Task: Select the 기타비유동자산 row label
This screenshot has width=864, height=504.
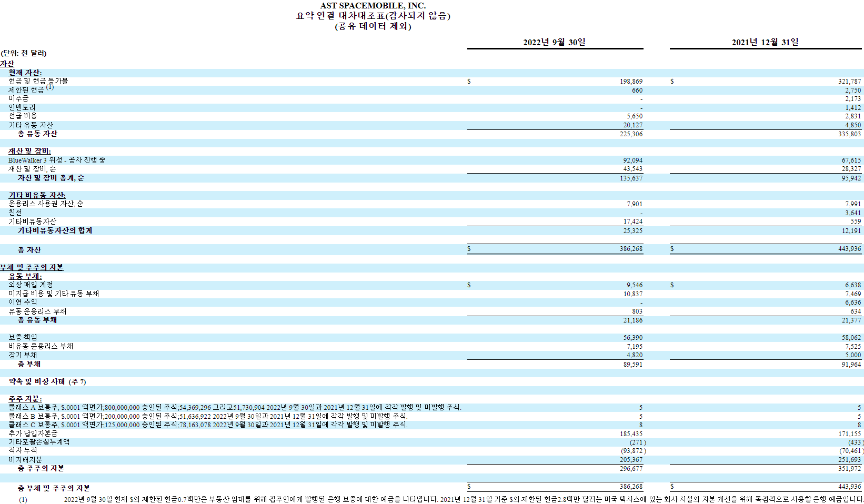Action: pos(32,221)
